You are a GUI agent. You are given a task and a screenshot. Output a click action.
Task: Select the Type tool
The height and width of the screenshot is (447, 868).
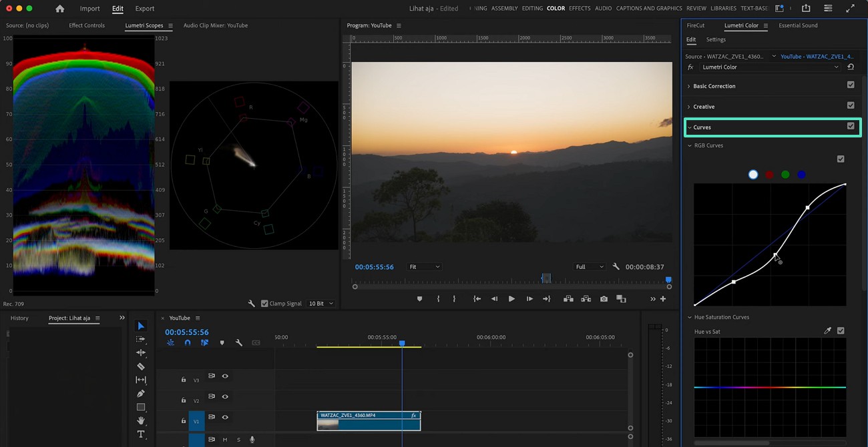point(141,434)
